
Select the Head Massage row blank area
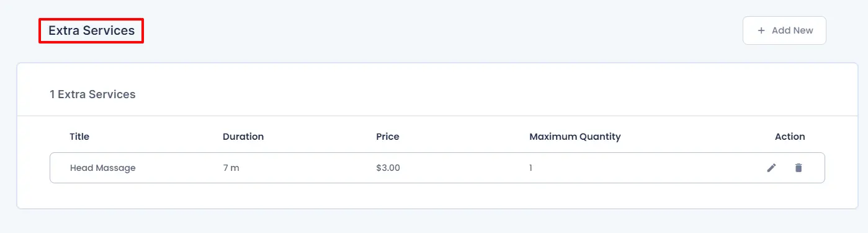click(x=645, y=168)
